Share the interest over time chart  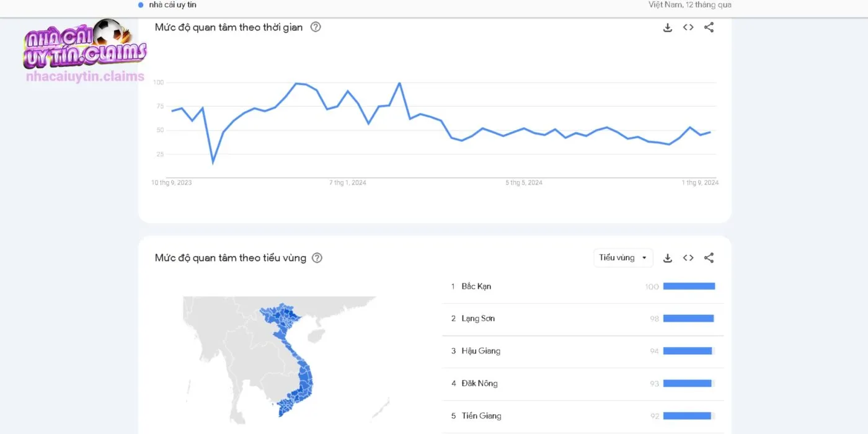[709, 27]
